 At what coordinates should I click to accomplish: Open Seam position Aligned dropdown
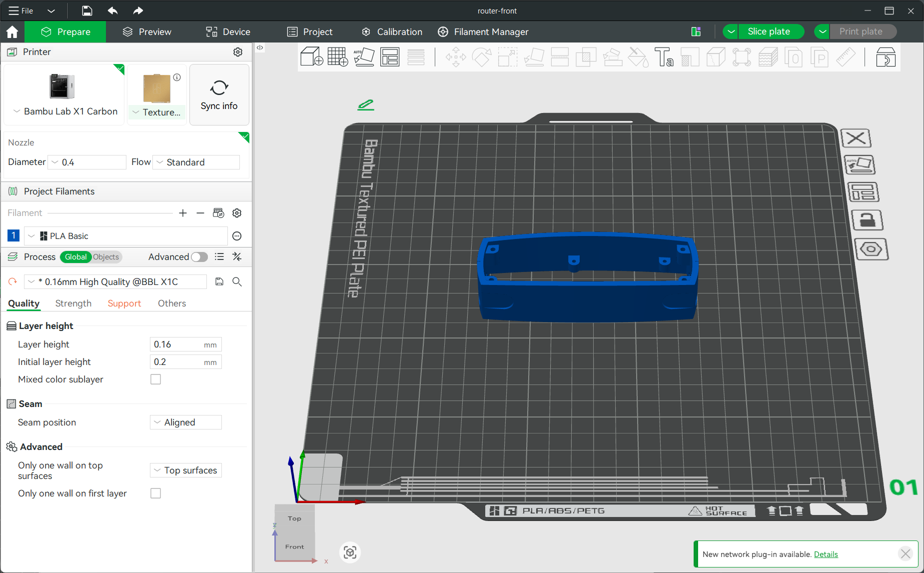click(186, 422)
